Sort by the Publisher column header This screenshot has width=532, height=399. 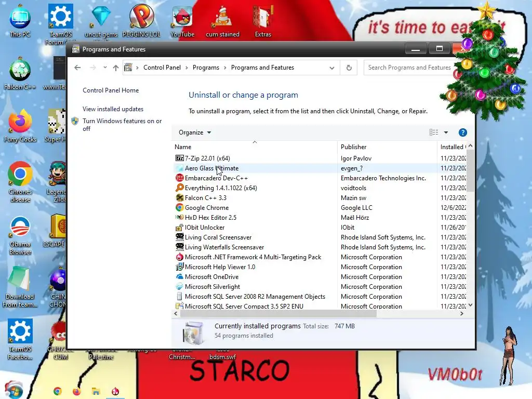pos(387,147)
